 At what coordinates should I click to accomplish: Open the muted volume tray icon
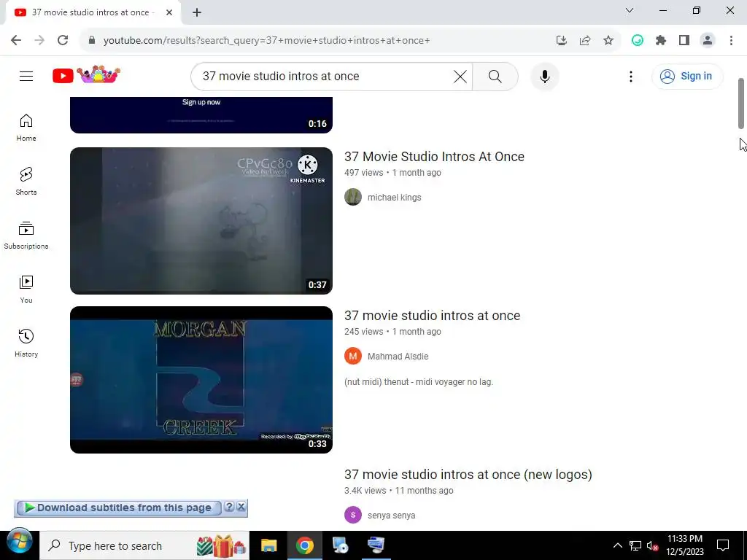click(x=652, y=545)
